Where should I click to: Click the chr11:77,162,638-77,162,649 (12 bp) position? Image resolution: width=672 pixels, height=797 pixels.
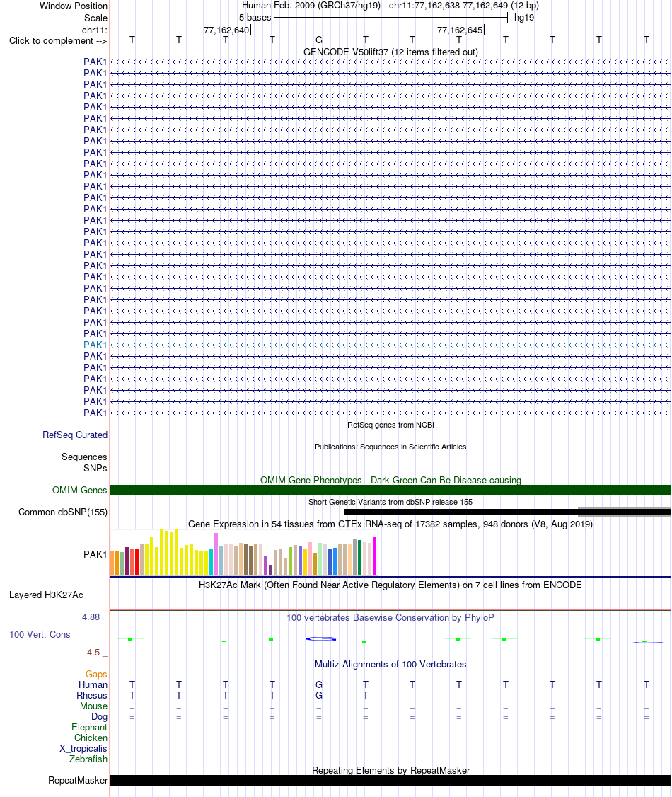[464, 6]
